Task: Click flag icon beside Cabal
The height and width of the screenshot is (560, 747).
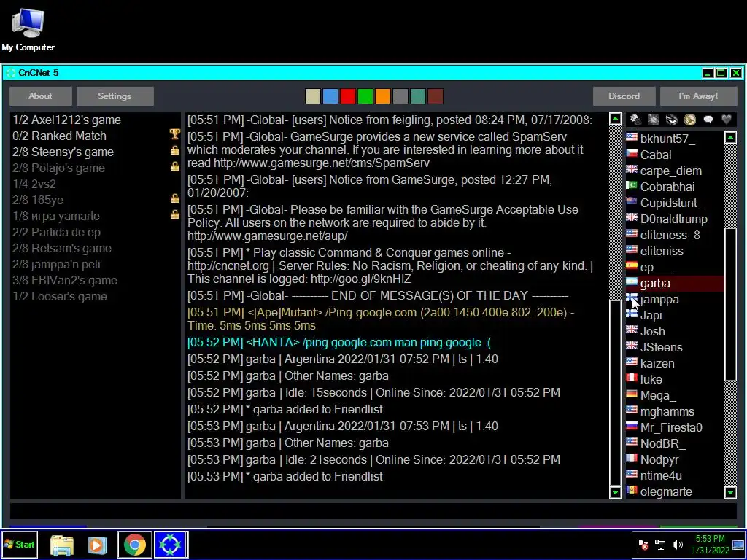Action: pos(632,154)
